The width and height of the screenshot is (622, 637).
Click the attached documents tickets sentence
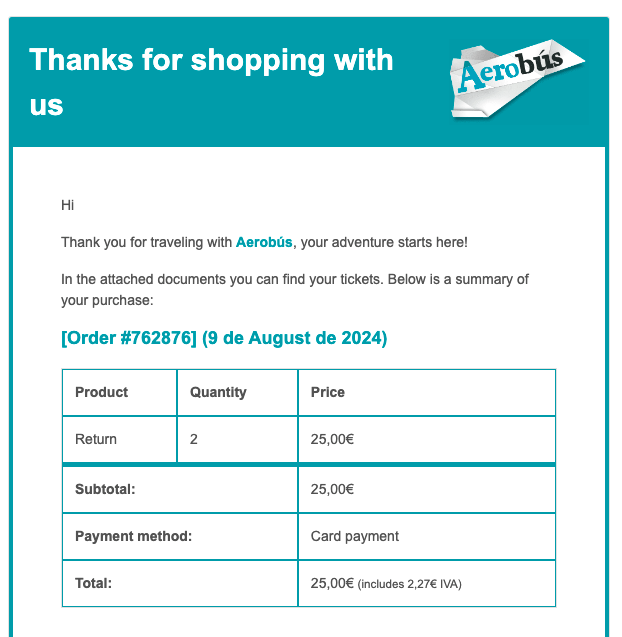pyautogui.click(x=295, y=290)
